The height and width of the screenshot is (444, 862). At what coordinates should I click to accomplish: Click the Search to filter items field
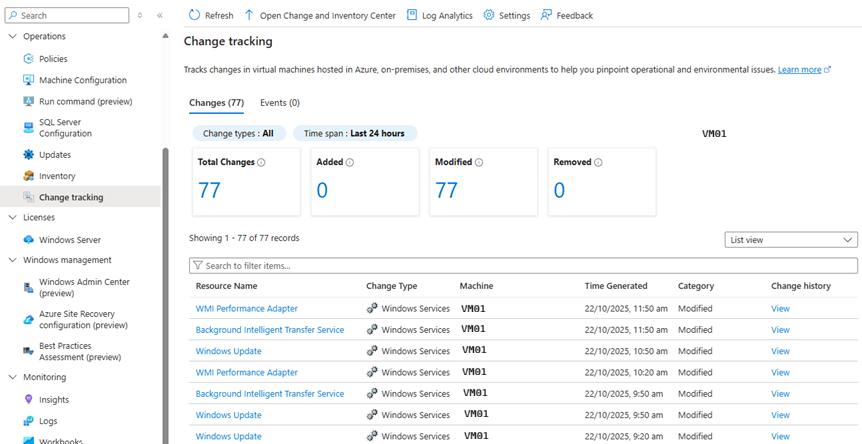pyautogui.click(x=523, y=266)
